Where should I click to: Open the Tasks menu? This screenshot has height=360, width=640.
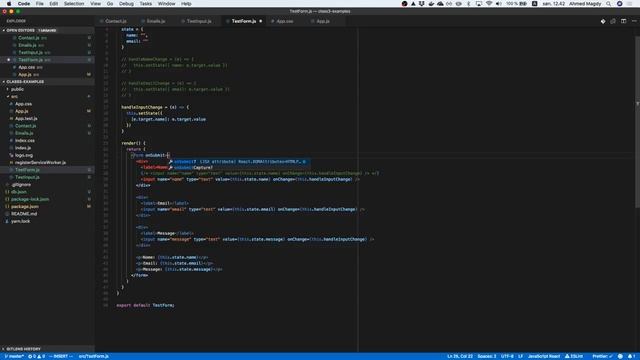point(146,4)
